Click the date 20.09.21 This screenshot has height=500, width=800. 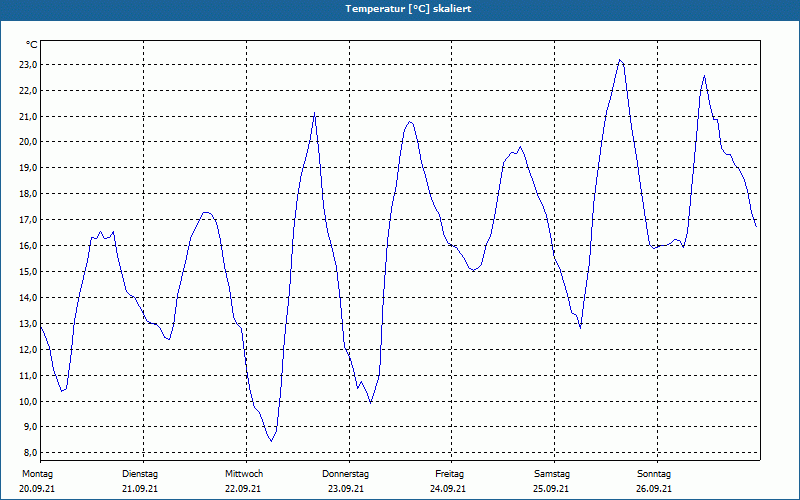tap(37, 489)
